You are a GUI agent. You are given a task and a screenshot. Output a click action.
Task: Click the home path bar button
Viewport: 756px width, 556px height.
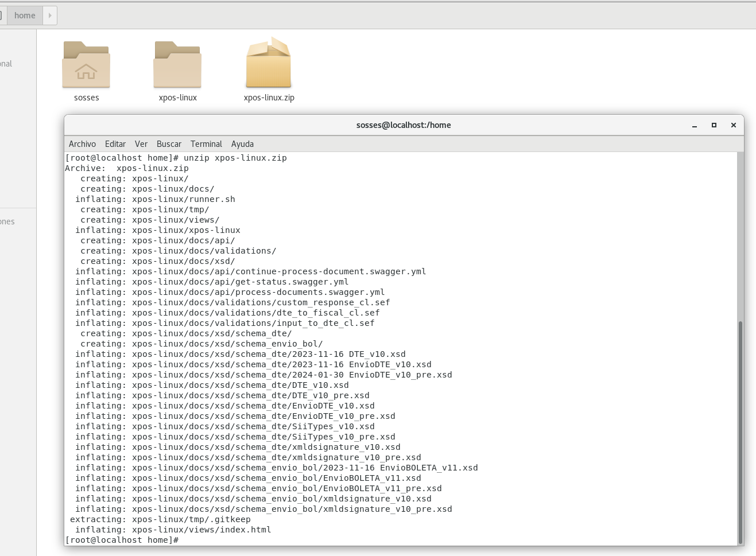(x=25, y=15)
